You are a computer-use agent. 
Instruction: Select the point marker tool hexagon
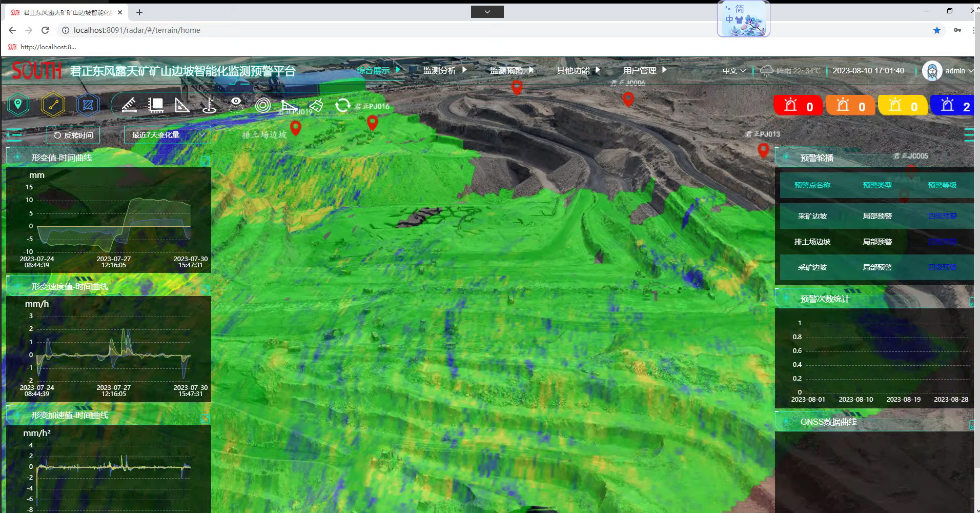(18, 105)
